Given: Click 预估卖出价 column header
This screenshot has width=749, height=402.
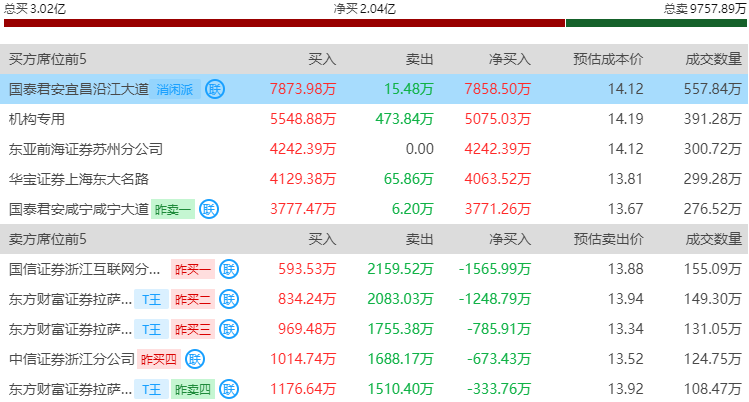Looking at the screenshot, I should click(608, 239).
